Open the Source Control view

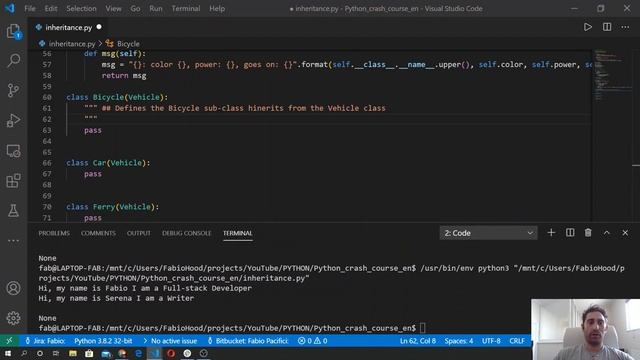tap(13, 90)
